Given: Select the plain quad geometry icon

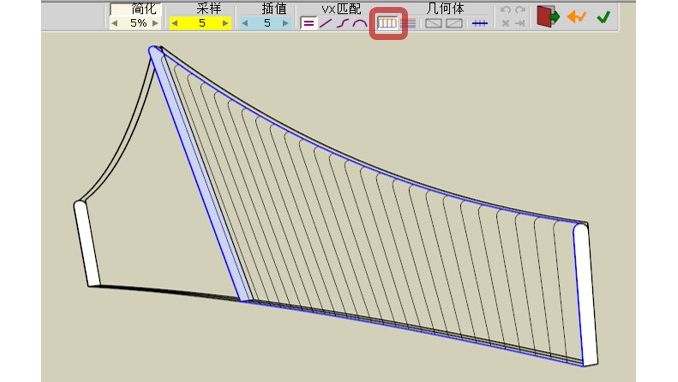Looking at the screenshot, I should (433, 23).
